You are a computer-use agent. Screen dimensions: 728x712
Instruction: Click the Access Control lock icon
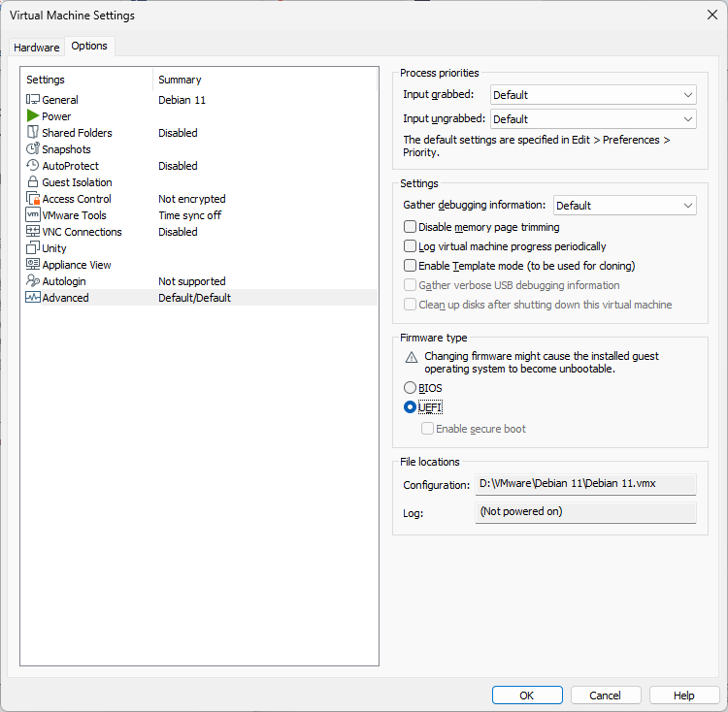(x=32, y=199)
